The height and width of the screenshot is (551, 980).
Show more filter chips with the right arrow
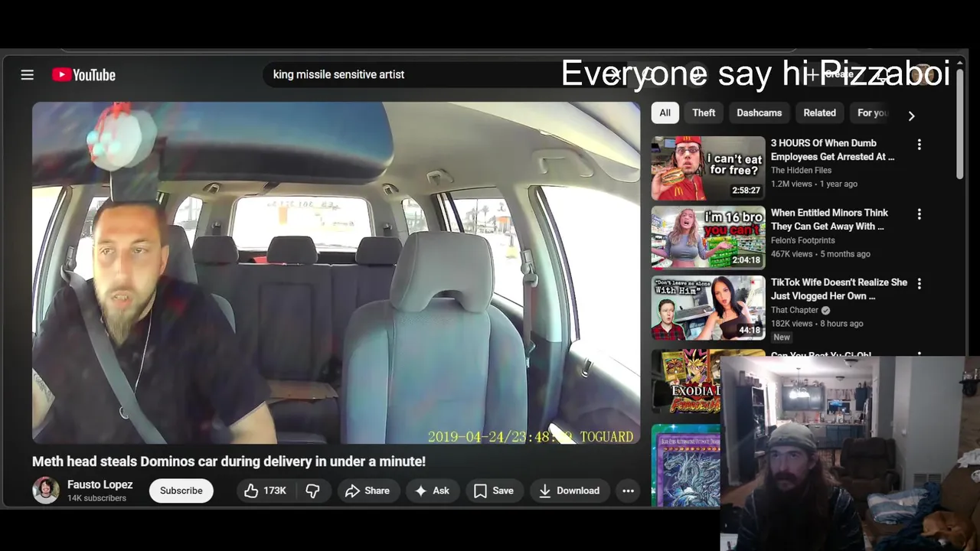click(x=911, y=116)
